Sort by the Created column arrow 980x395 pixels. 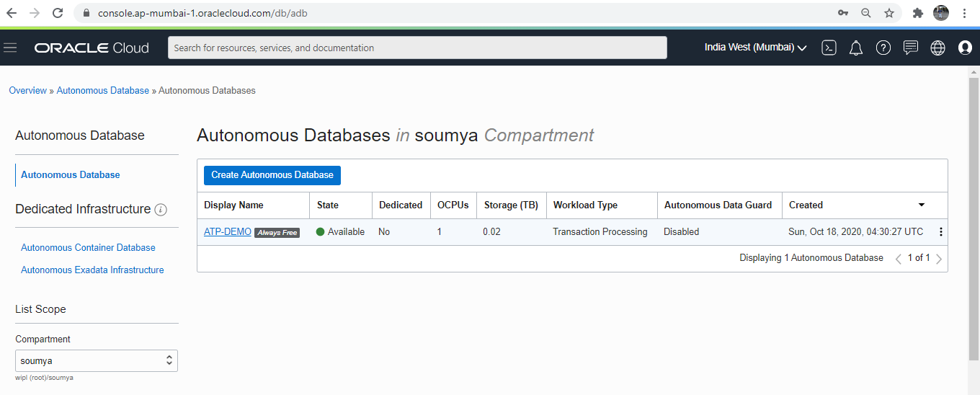[921, 205]
